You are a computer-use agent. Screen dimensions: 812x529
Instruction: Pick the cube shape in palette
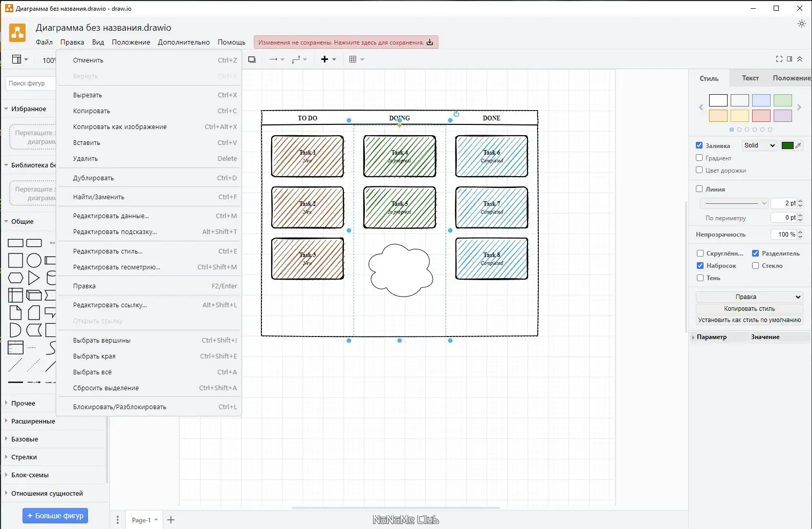click(x=34, y=295)
